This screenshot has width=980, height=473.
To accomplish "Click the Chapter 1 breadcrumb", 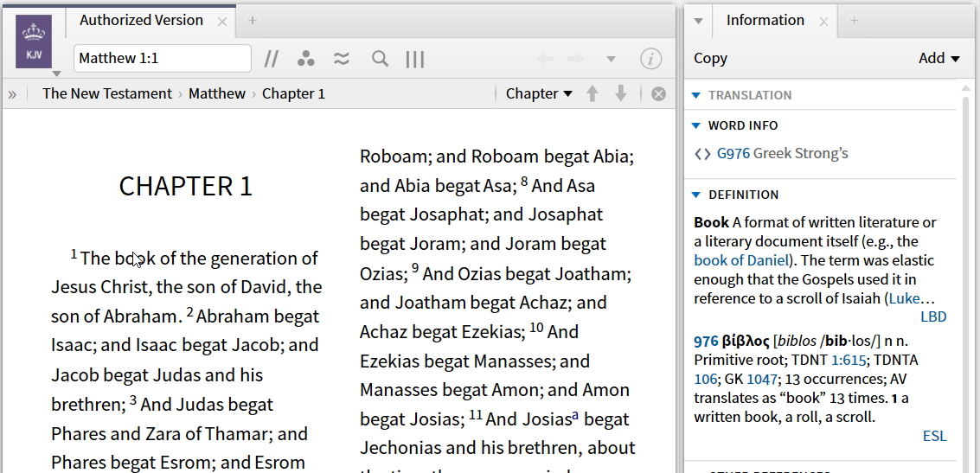I will pyautogui.click(x=293, y=93).
